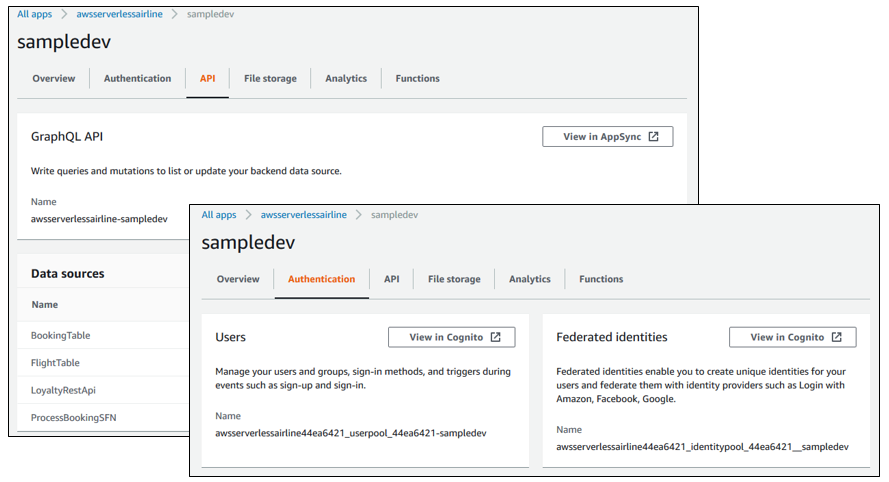Follow All apps link in back window breadcrumb
The height and width of the screenshot is (482, 889).
tap(35, 14)
